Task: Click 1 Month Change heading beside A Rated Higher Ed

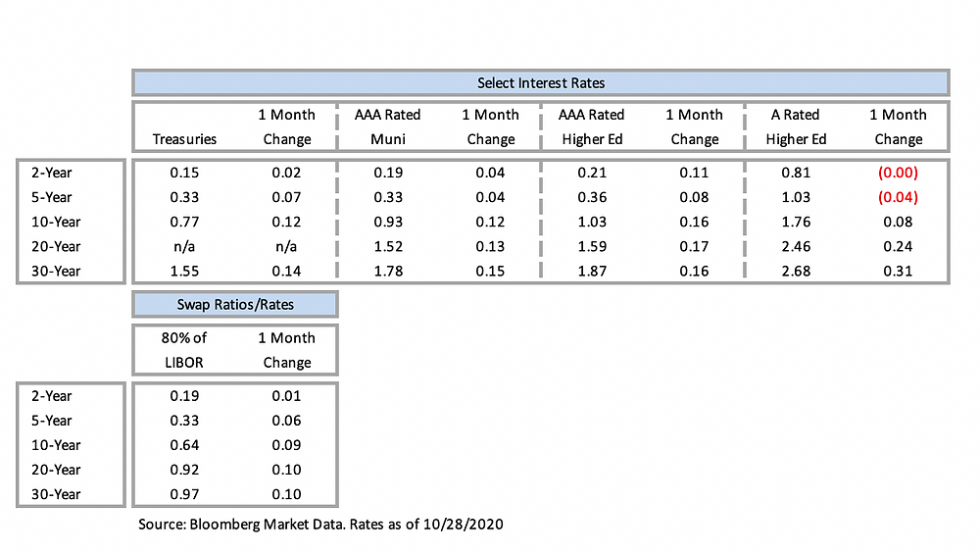Action: (x=898, y=126)
